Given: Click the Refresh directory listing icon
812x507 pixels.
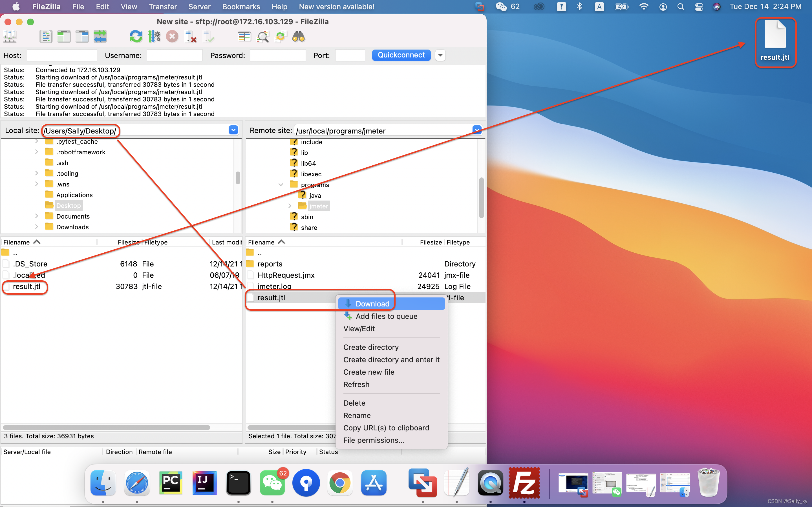Looking at the screenshot, I should (136, 36).
